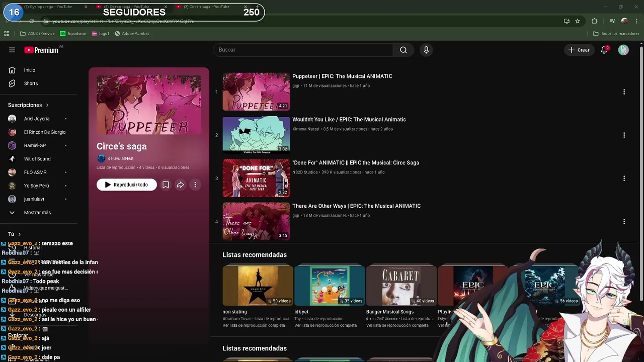The height and width of the screenshot is (362, 644).
Task: Click 'Ver lista de reproducción completa' under non stating
Action: [254, 325]
